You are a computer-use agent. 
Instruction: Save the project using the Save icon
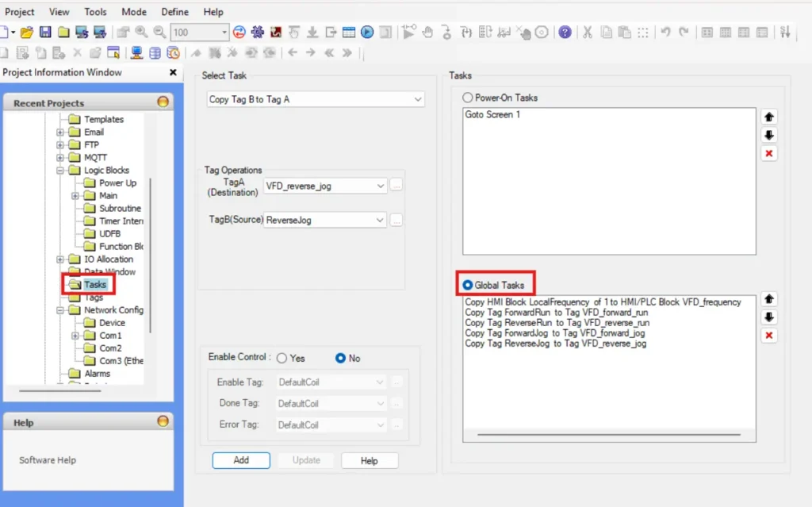pos(44,32)
